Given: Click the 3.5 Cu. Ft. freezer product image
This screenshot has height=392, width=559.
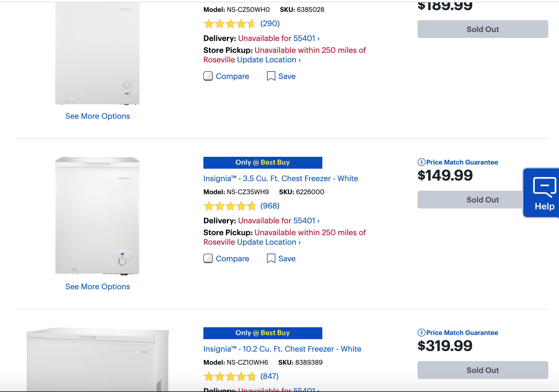Looking at the screenshot, I should tap(97, 216).
